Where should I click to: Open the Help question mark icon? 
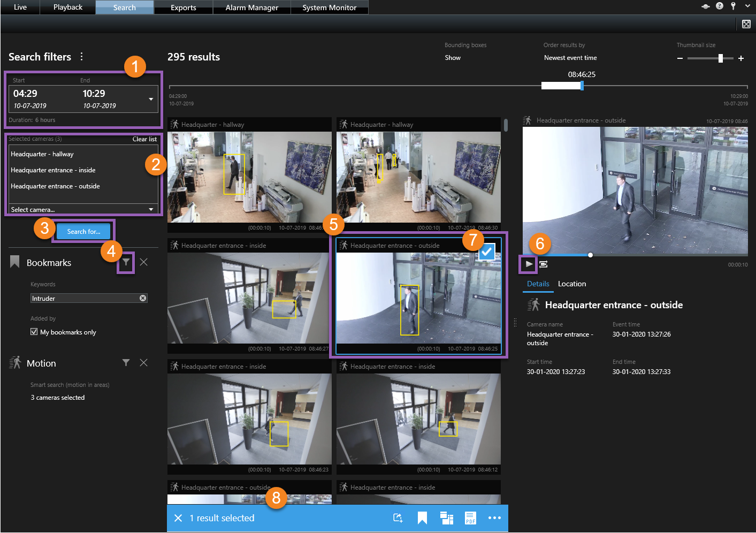click(x=720, y=6)
